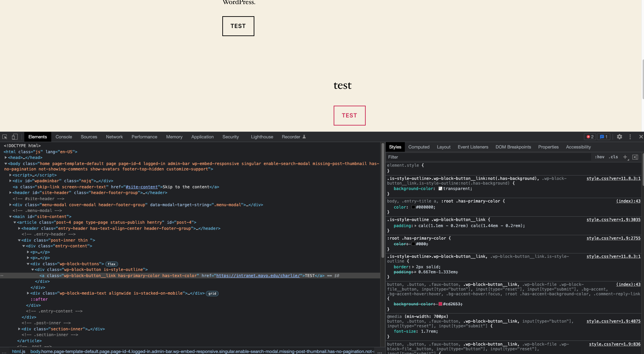Click the grid badge on media-text div

coord(212,294)
